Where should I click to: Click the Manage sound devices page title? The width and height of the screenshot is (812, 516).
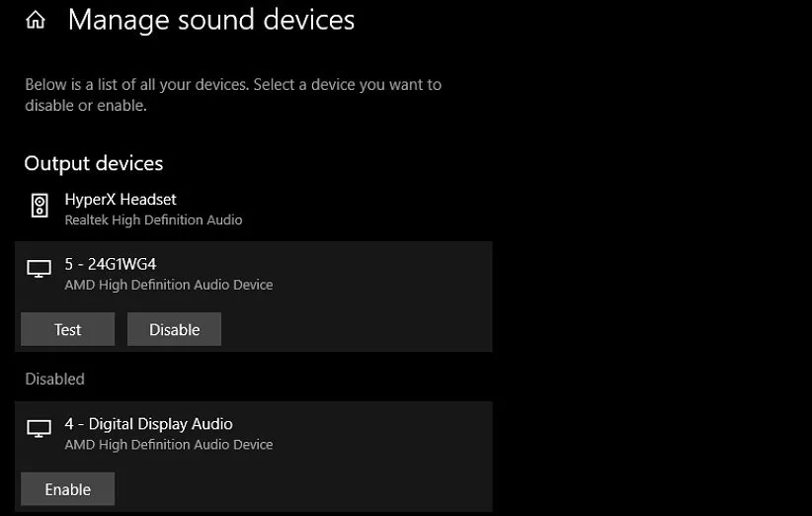click(x=210, y=20)
